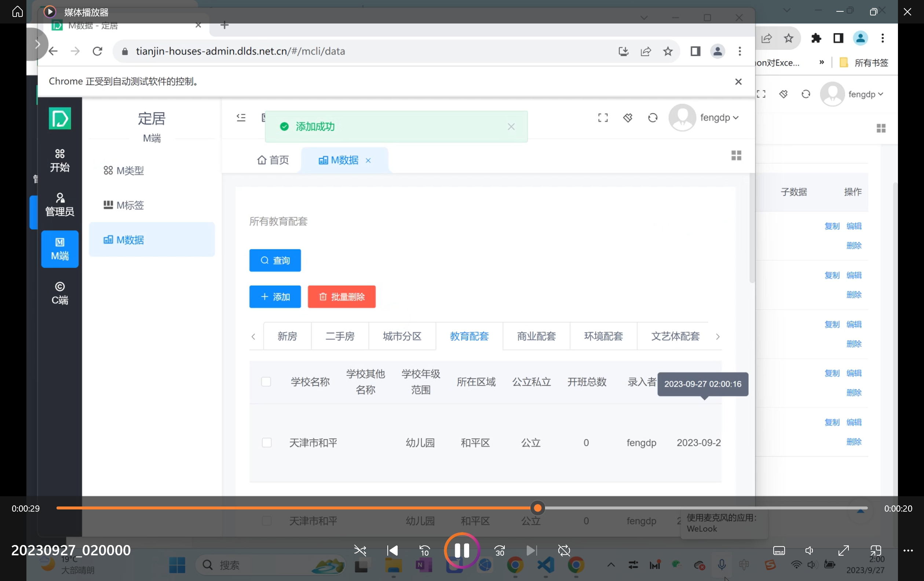Share this page icon in address bar
This screenshot has height=581, width=924.
tap(646, 51)
